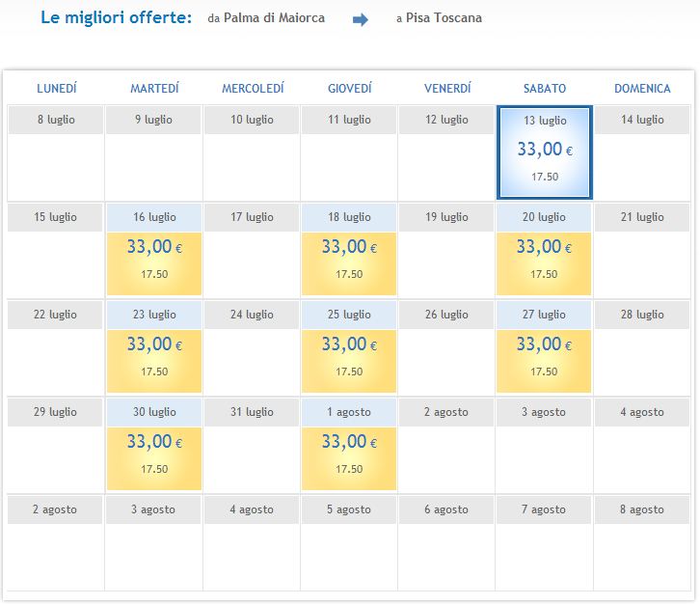Click 3 agosto in the Sabato column

544,412
